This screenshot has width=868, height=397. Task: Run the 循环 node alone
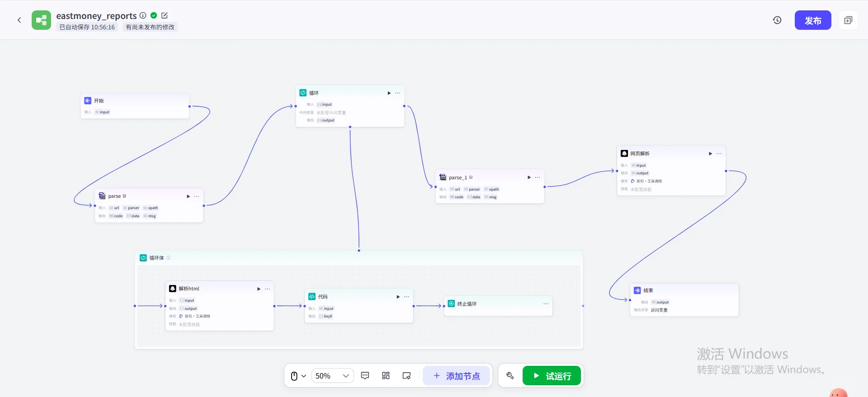389,93
